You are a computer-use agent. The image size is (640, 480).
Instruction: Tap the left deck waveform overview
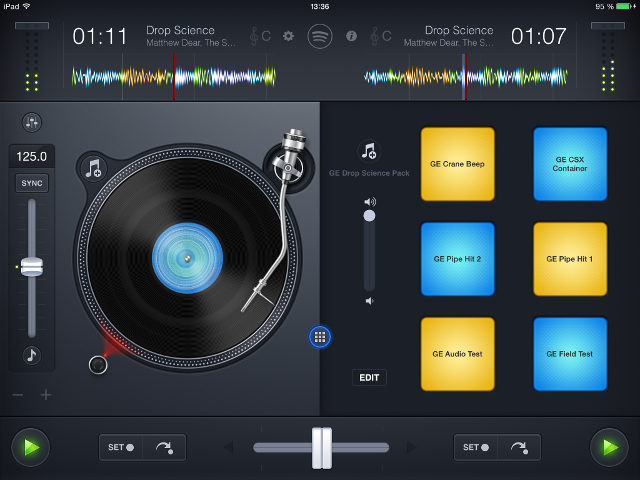[174, 77]
